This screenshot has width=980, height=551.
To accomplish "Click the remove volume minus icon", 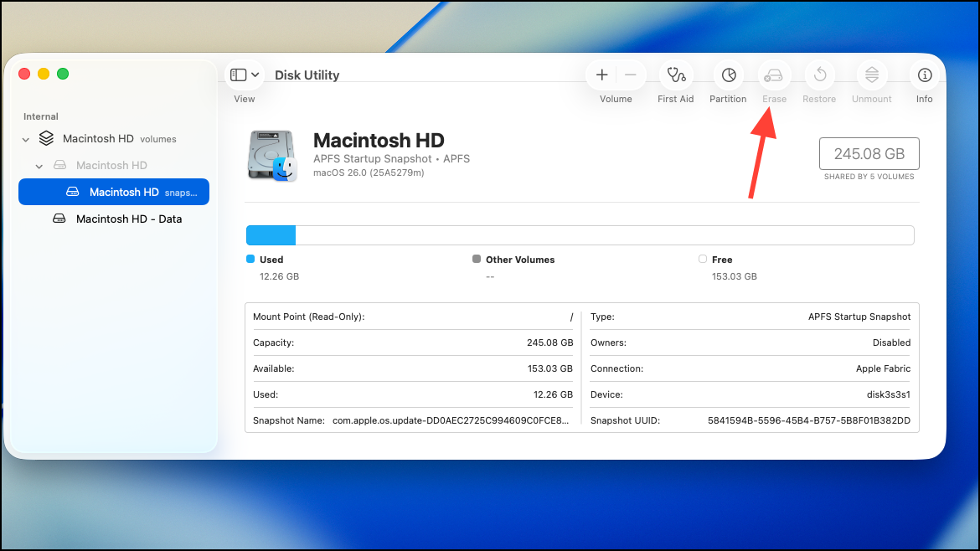I will click(x=630, y=75).
